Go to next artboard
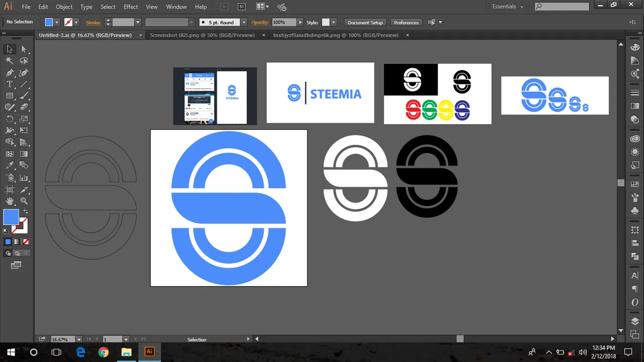 [x=135, y=339]
